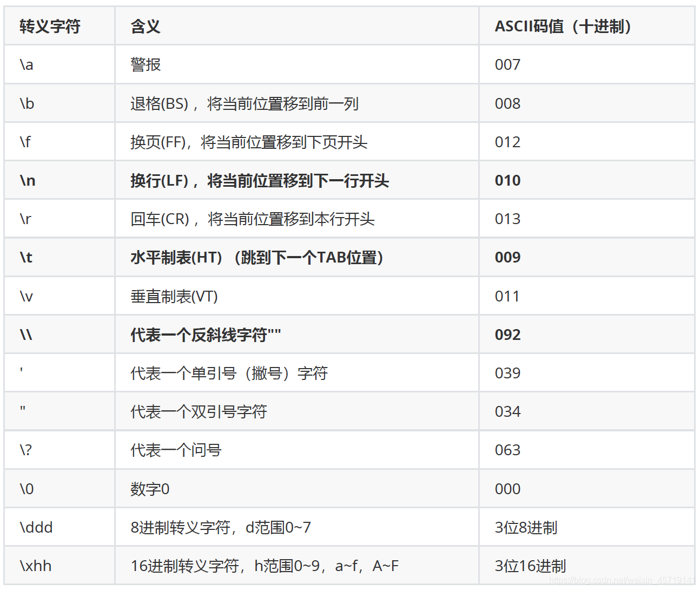Click the '数字0' description cell
The image size is (700, 590).
click(296, 489)
